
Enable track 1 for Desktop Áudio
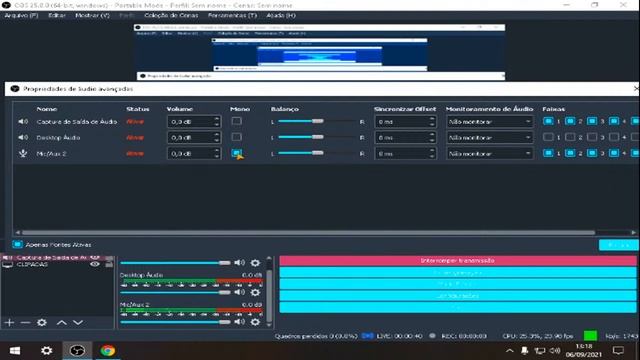pos(548,137)
